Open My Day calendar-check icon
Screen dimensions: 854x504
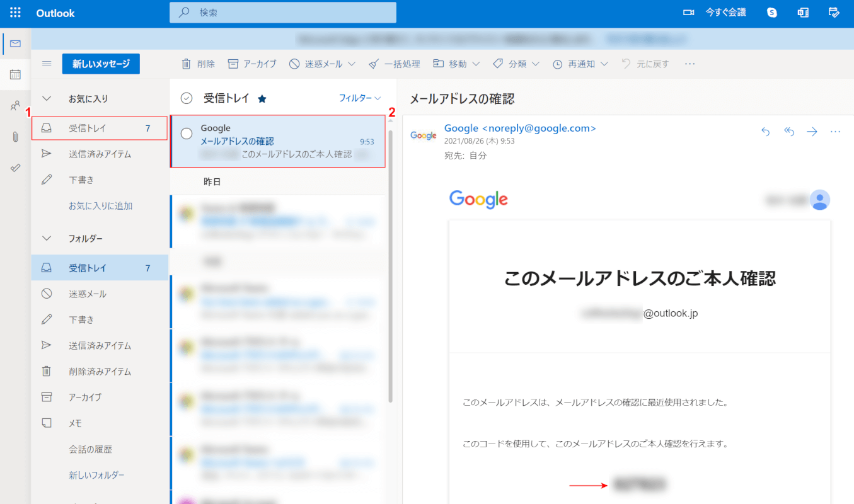pyautogui.click(x=834, y=13)
